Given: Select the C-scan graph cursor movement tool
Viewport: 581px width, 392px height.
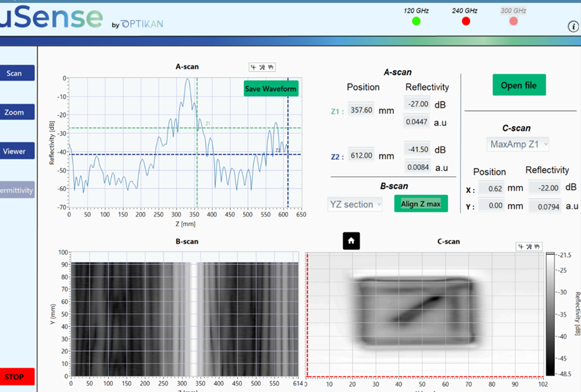Looking at the screenshot, I should click(x=521, y=246).
